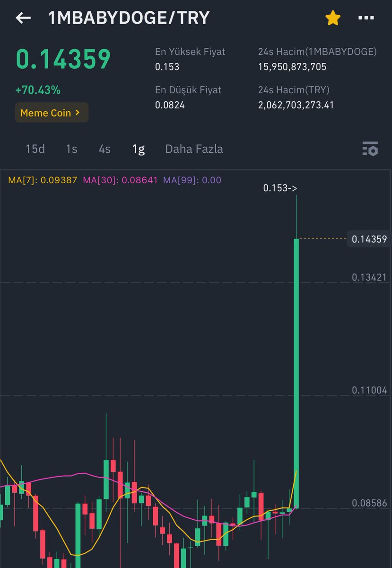
Task: Expand the Daha Fazla interval options
Action: [x=194, y=149]
